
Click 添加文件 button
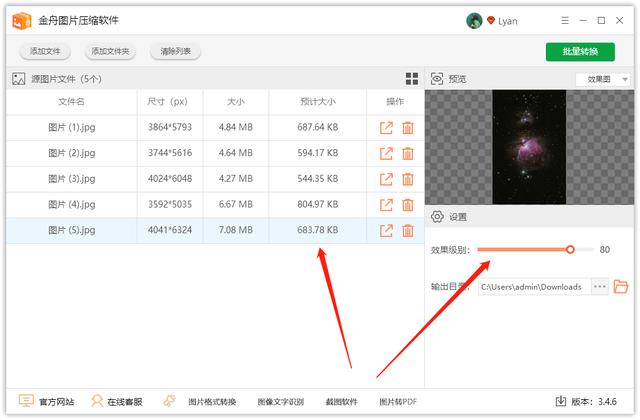coord(45,51)
